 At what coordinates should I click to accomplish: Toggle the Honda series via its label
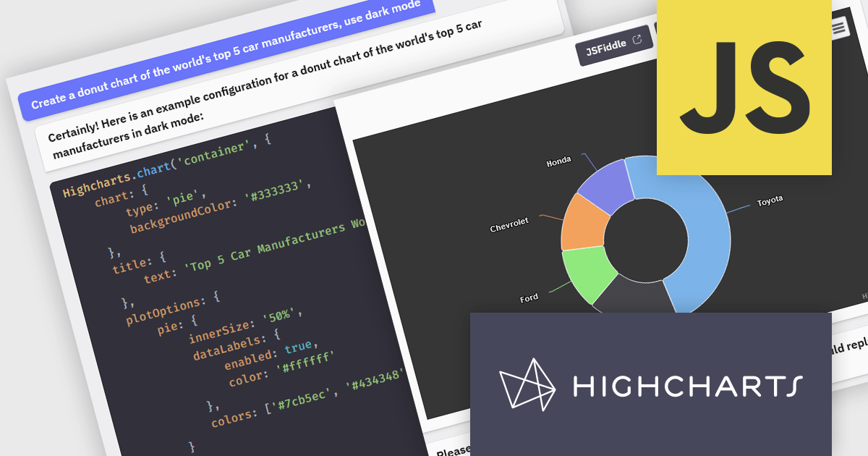(x=557, y=162)
